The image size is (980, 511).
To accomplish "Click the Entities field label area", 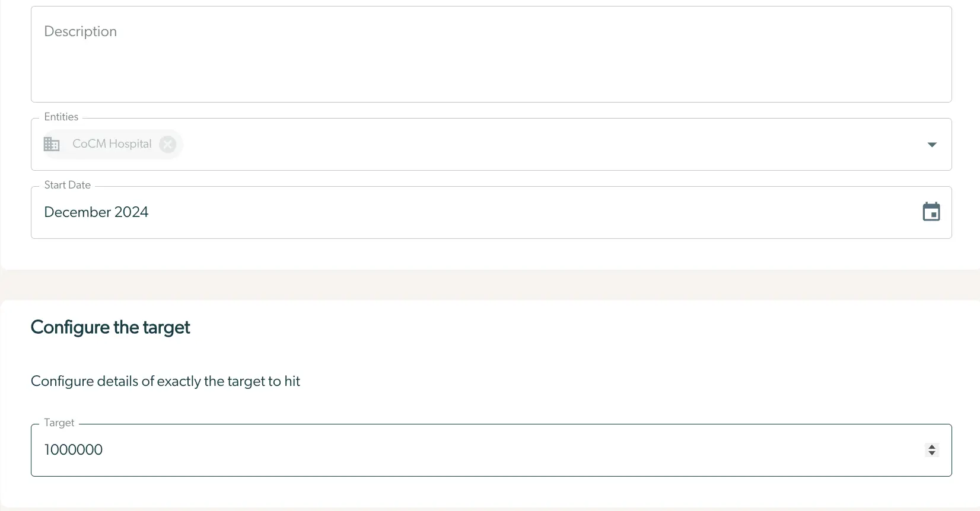I will 61,117.
